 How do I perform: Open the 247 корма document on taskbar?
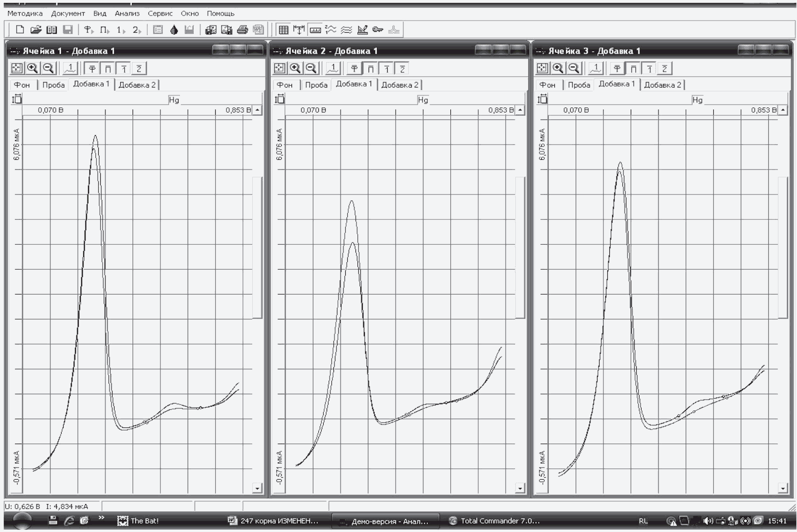coord(273,521)
